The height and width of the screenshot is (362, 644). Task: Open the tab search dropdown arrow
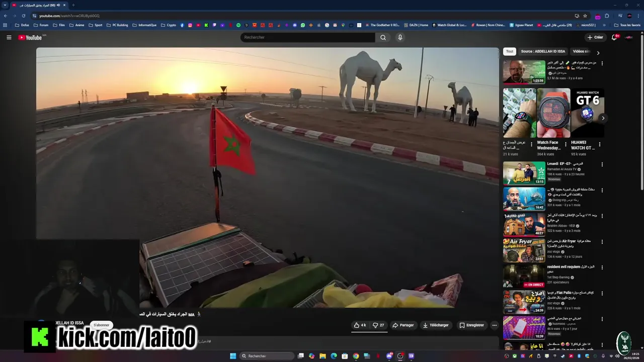(4, 5)
